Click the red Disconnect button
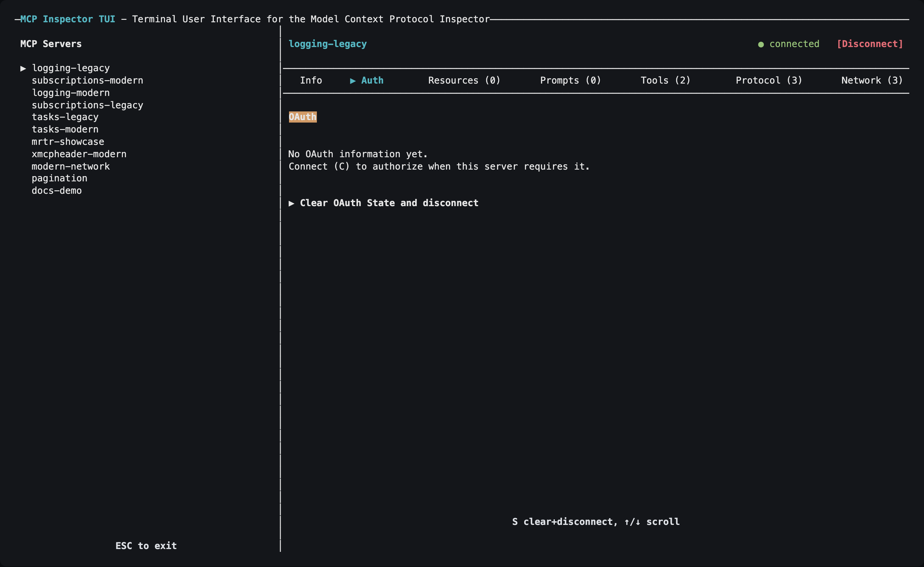Screen dimensions: 924x567 (x=870, y=44)
